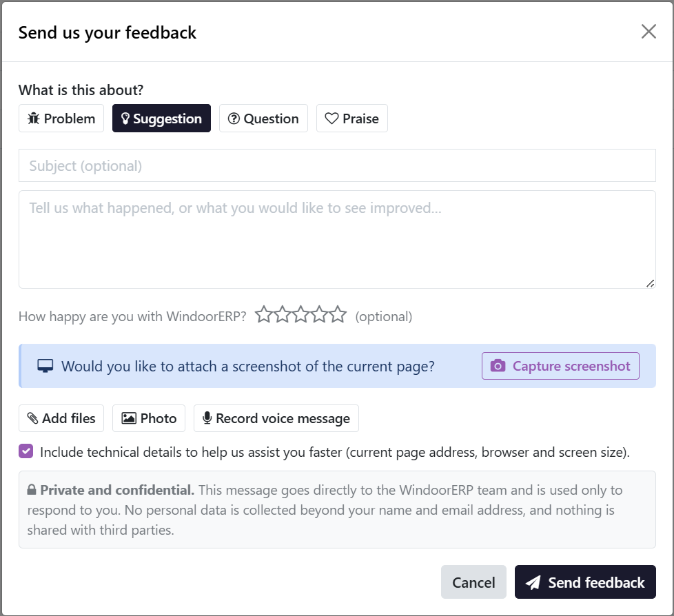The image size is (674, 616).
Task: Choose the fourth rating star
Action: tap(319, 315)
